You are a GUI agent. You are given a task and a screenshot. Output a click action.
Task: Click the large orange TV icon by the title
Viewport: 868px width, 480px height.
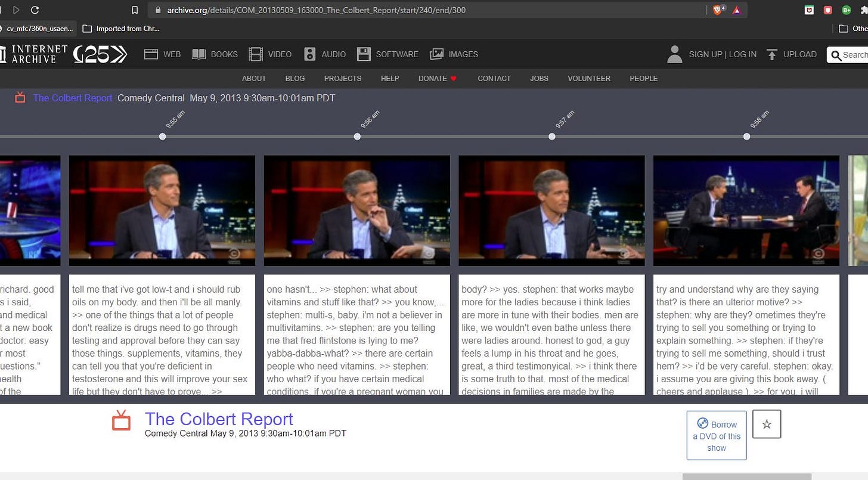click(x=122, y=420)
